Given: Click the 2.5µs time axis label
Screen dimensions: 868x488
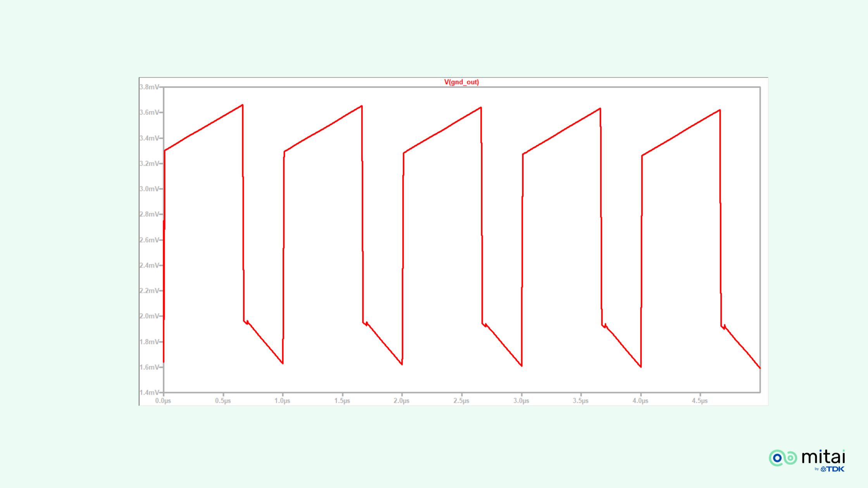Looking at the screenshot, I should click(461, 401).
